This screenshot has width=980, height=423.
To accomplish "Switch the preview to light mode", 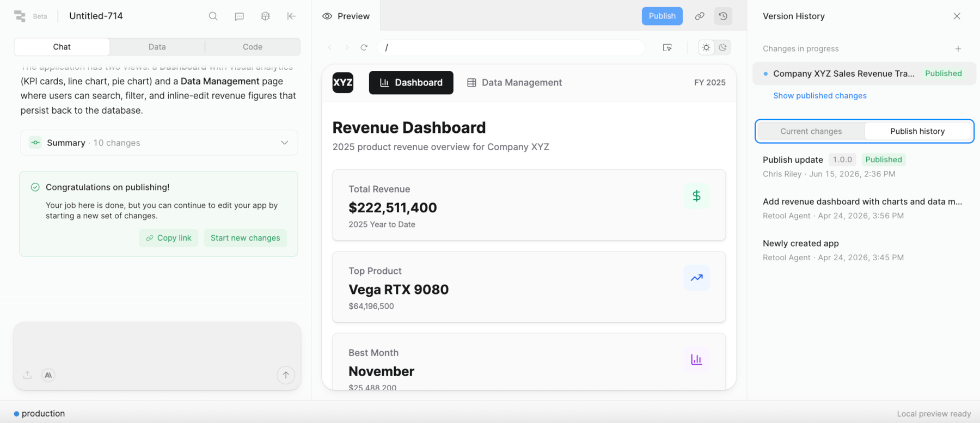I will coord(706,47).
